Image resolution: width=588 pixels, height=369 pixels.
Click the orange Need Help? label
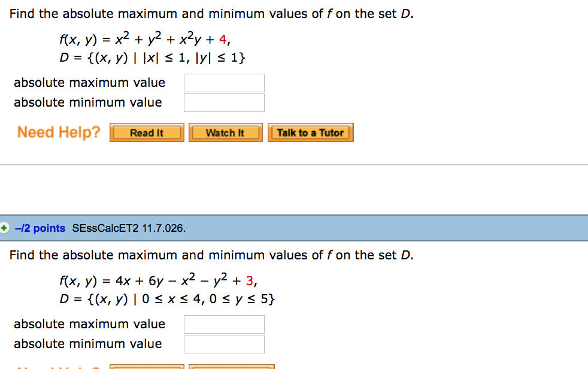tap(59, 132)
